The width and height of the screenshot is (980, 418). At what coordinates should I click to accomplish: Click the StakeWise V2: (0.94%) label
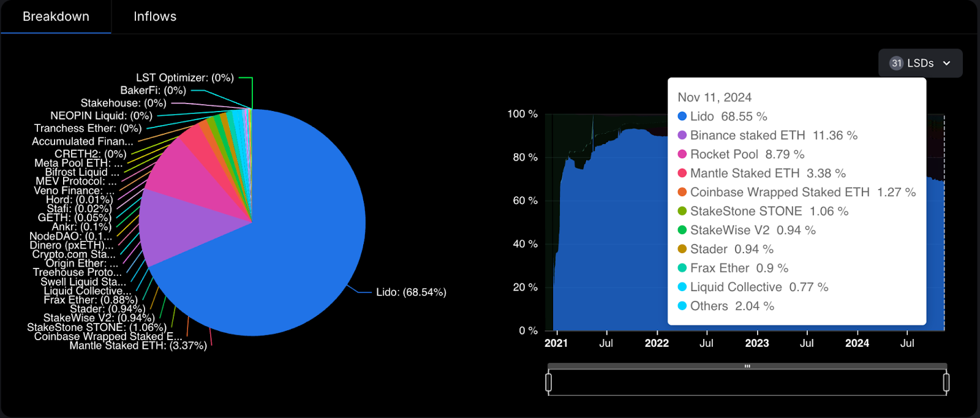click(99, 318)
